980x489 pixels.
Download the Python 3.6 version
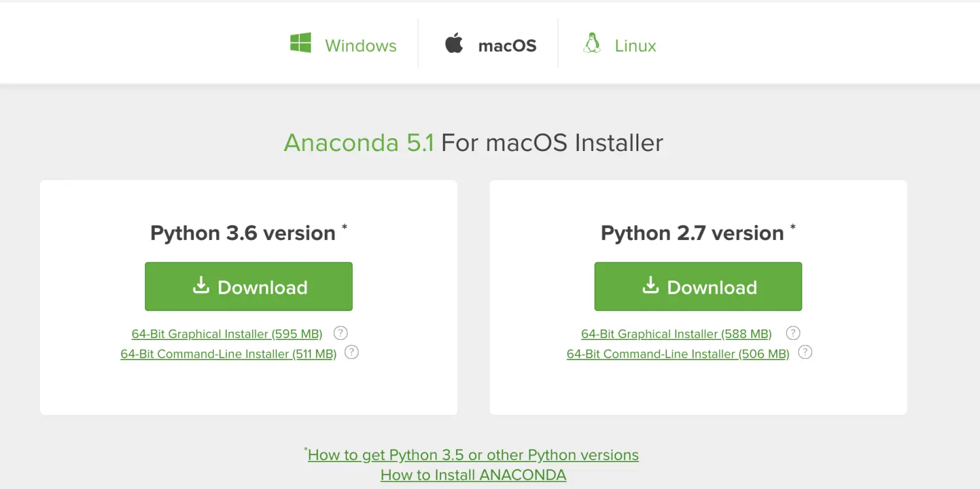point(249,286)
